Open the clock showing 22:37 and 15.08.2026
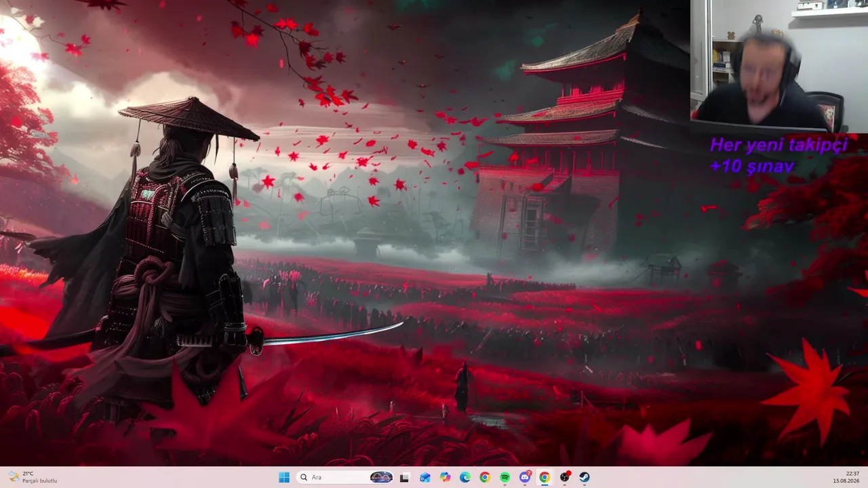This screenshot has height=488, width=868. click(846, 477)
